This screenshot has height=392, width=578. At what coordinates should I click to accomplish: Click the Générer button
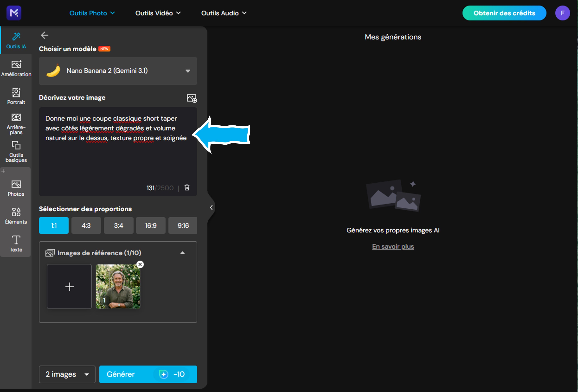tap(148, 374)
